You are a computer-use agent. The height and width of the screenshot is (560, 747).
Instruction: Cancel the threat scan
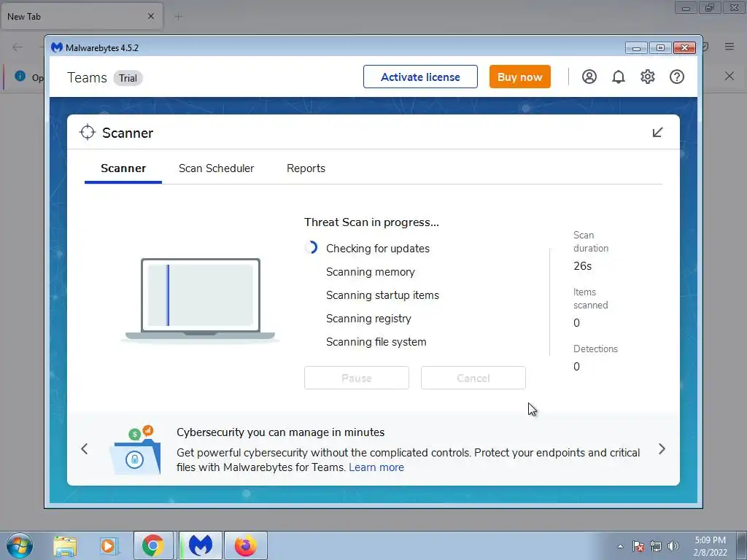473,378
